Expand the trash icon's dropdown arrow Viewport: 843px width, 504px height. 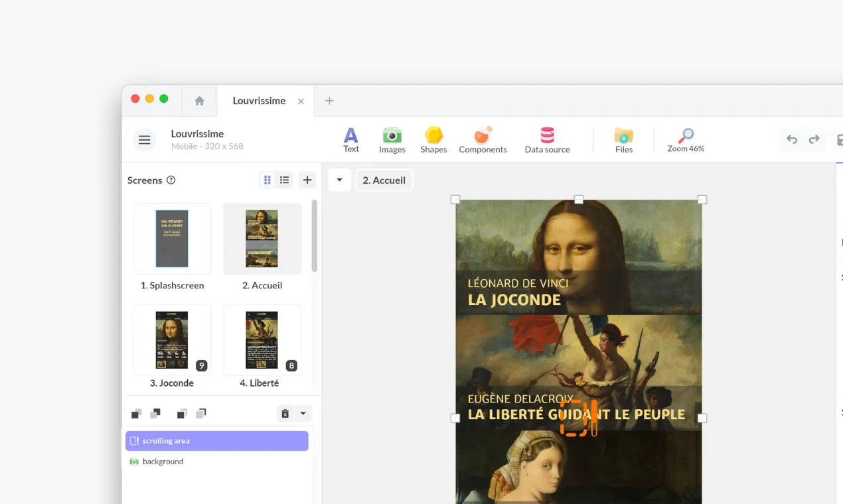(304, 412)
